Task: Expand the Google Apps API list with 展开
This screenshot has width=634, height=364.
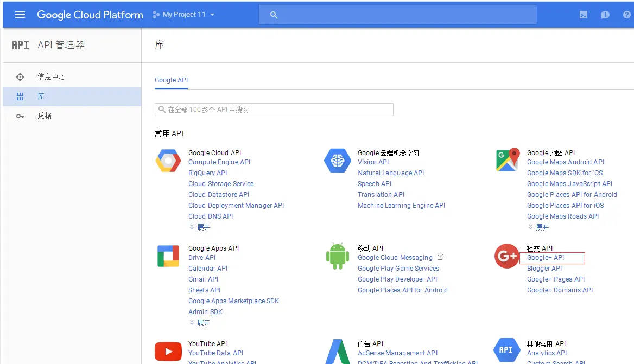Action: click(x=200, y=323)
